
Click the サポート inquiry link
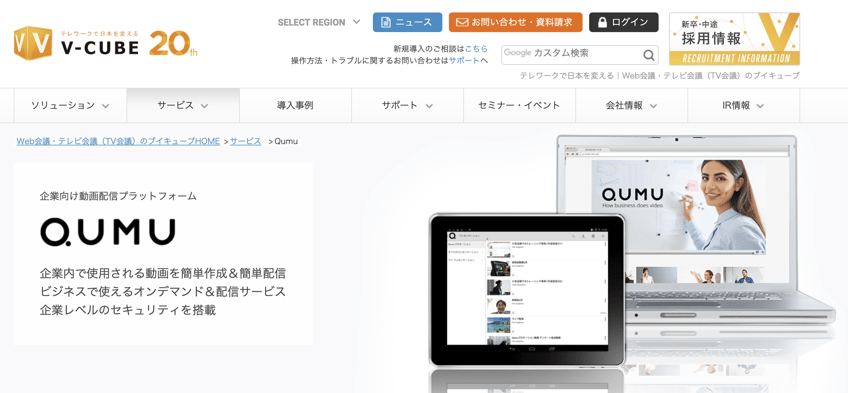click(464, 60)
